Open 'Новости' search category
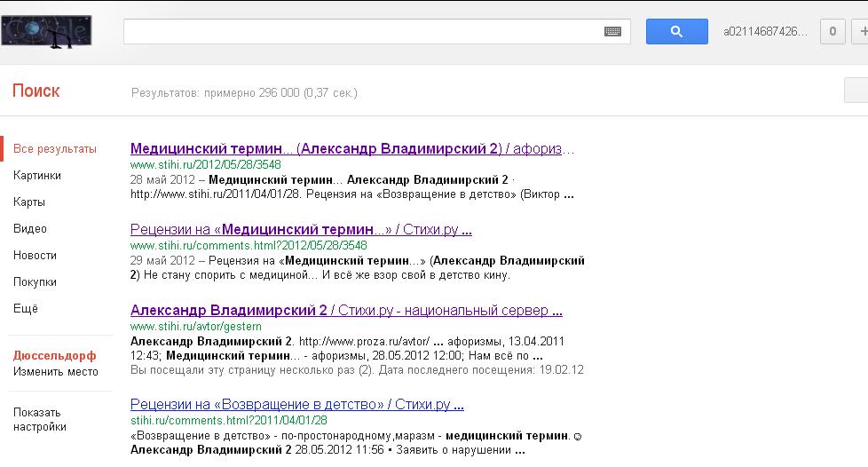The width and height of the screenshot is (868, 467). pyautogui.click(x=35, y=256)
